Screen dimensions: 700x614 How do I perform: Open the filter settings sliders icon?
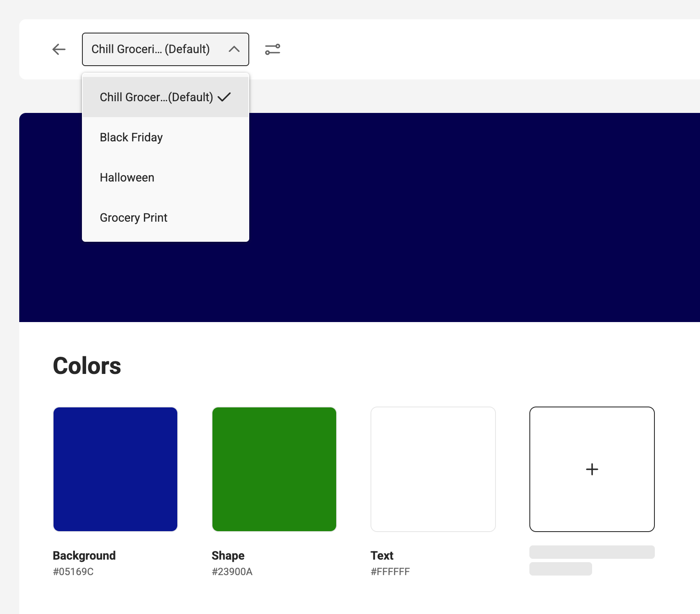pyautogui.click(x=273, y=49)
